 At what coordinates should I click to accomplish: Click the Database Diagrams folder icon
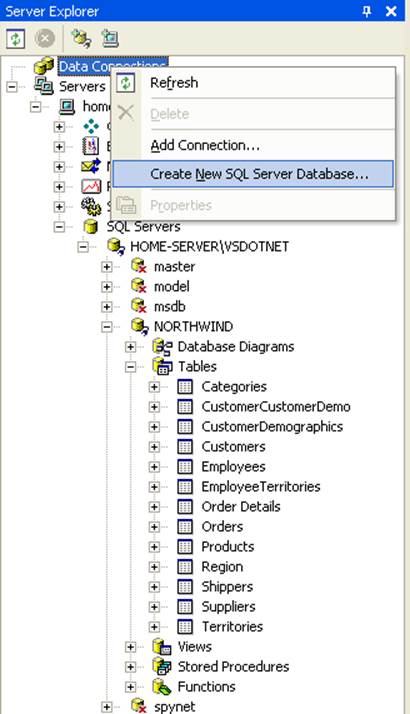(x=163, y=347)
